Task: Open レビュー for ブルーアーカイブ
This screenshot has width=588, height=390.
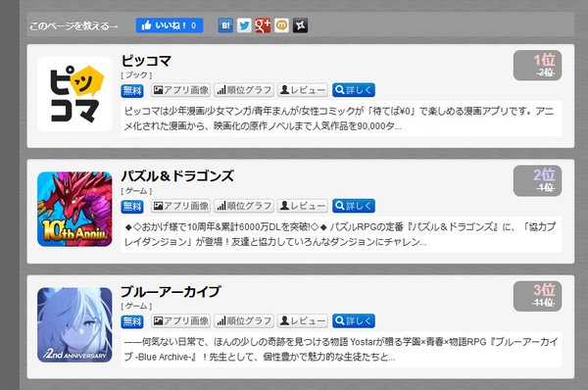Action: 303,321
